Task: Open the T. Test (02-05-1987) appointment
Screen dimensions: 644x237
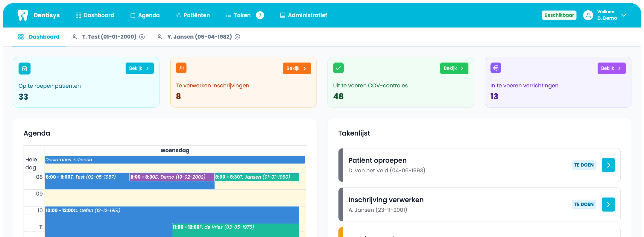Action: [x=87, y=181]
